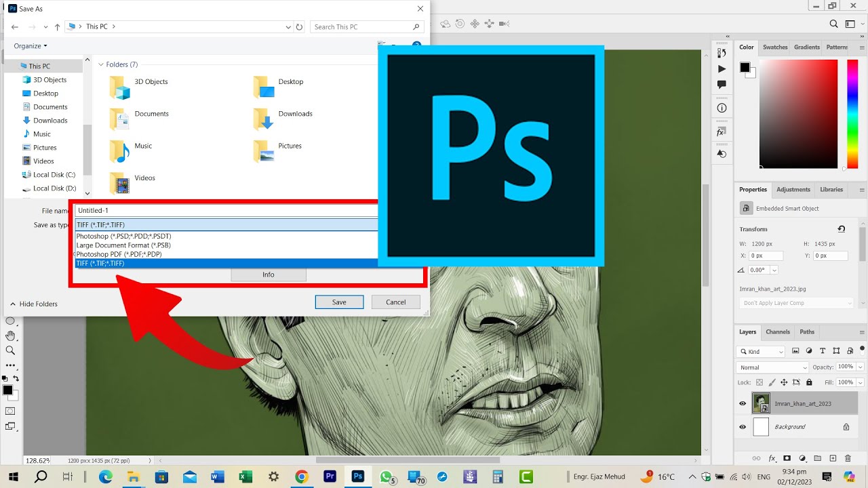Screen dimensions: 868x488
Task: Select the Zoom tool in Photoshop toolbar
Action: click(x=10, y=350)
